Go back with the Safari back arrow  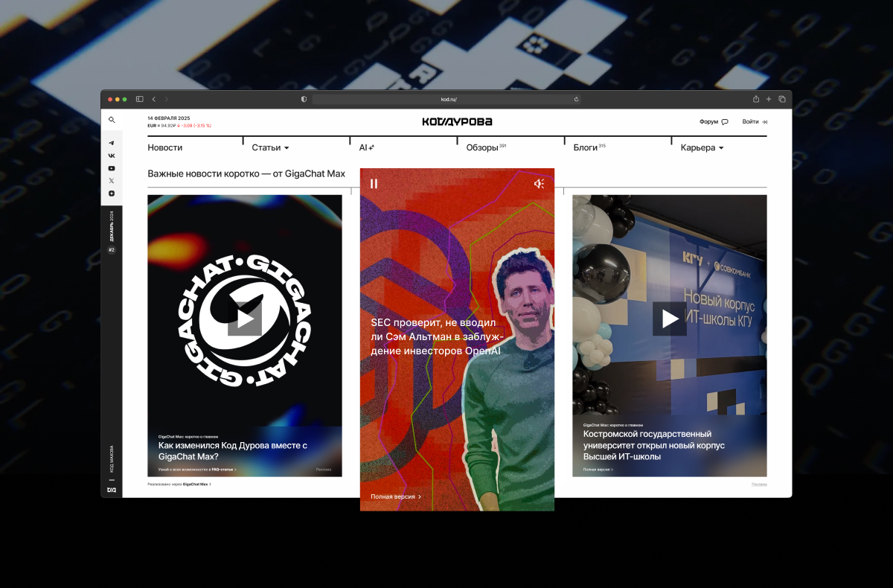click(x=154, y=99)
